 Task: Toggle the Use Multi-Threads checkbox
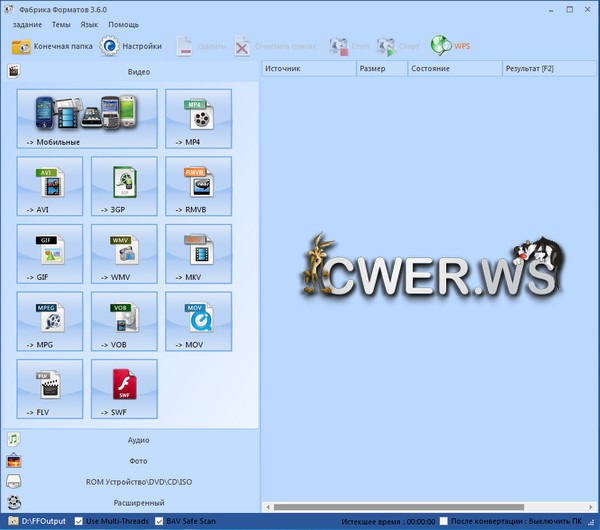(x=79, y=521)
